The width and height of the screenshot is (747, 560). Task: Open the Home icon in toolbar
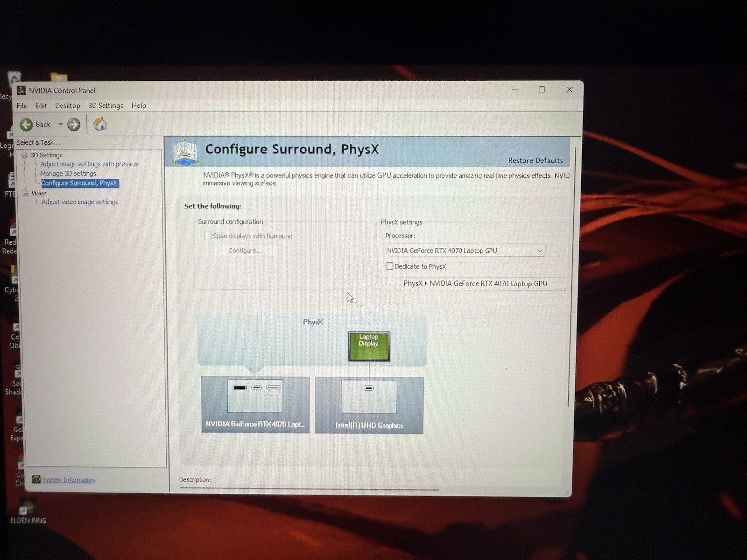(x=100, y=124)
